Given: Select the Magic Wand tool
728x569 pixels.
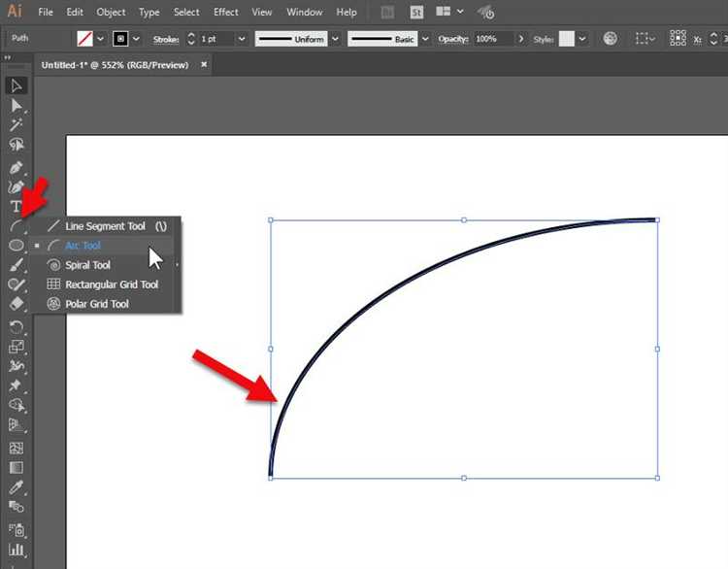Looking at the screenshot, I should pos(17,124).
